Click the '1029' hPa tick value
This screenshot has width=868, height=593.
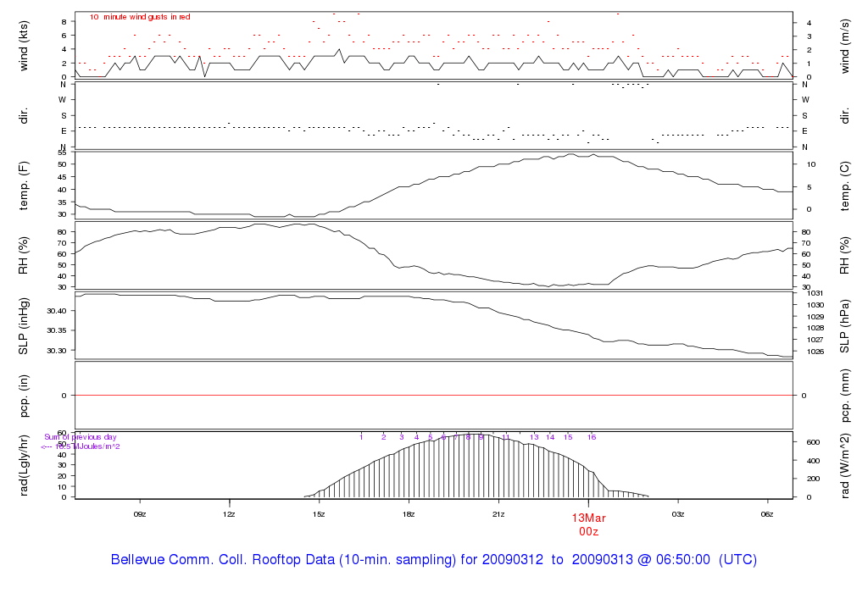(815, 317)
